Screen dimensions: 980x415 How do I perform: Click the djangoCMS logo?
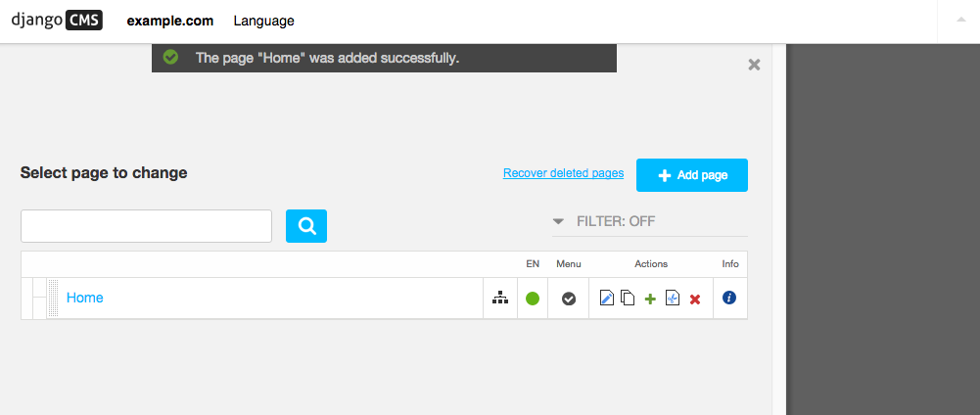pyautogui.click(x=57, y=21)
